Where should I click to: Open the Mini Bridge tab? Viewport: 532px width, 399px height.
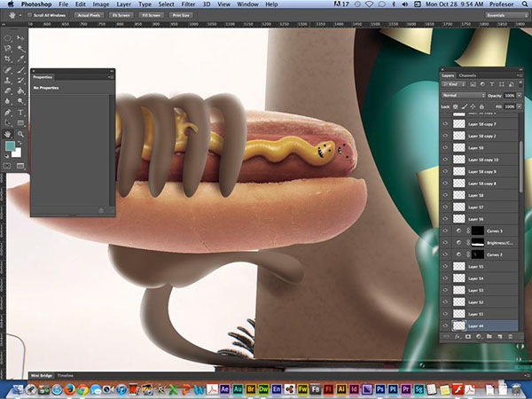42,376
